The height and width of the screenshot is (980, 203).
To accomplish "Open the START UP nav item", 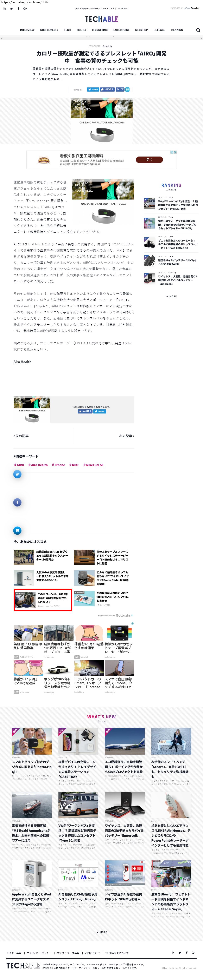I will coord(141,30).
